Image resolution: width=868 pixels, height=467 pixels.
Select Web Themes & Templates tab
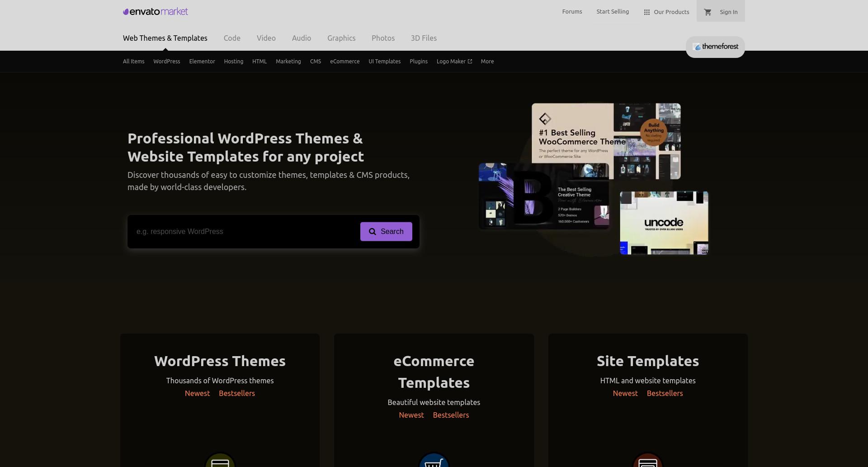165,38
